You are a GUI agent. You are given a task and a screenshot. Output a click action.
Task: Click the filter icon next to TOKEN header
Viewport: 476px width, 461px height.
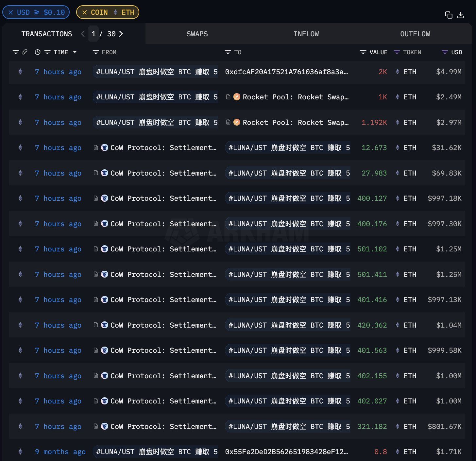(397, 52)
